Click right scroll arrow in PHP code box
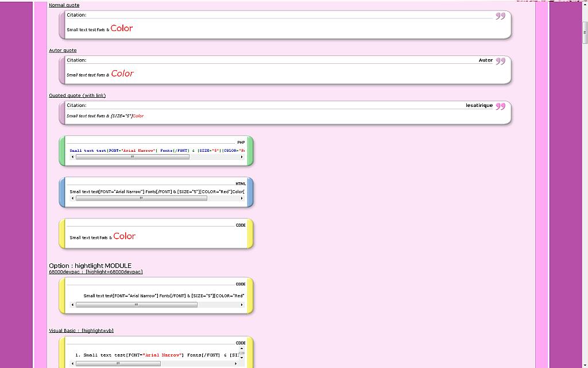The width and height of the screenshot is (588, 368). 242,157
